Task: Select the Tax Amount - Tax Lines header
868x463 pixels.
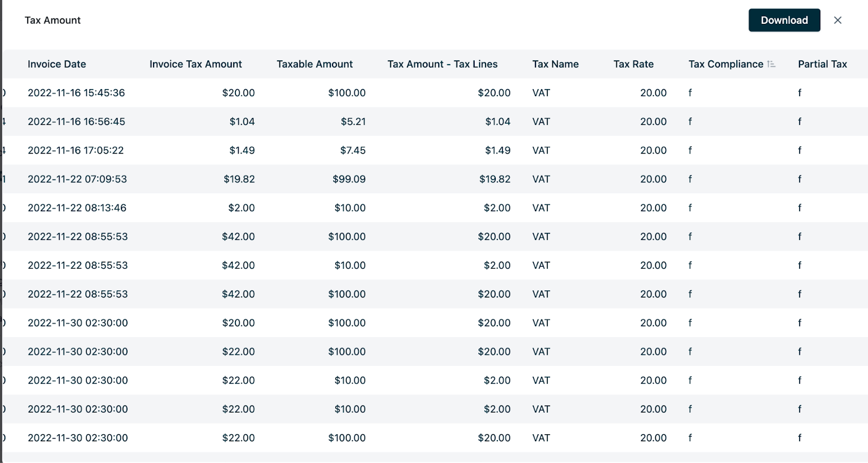Action: (x=442, y=64)
